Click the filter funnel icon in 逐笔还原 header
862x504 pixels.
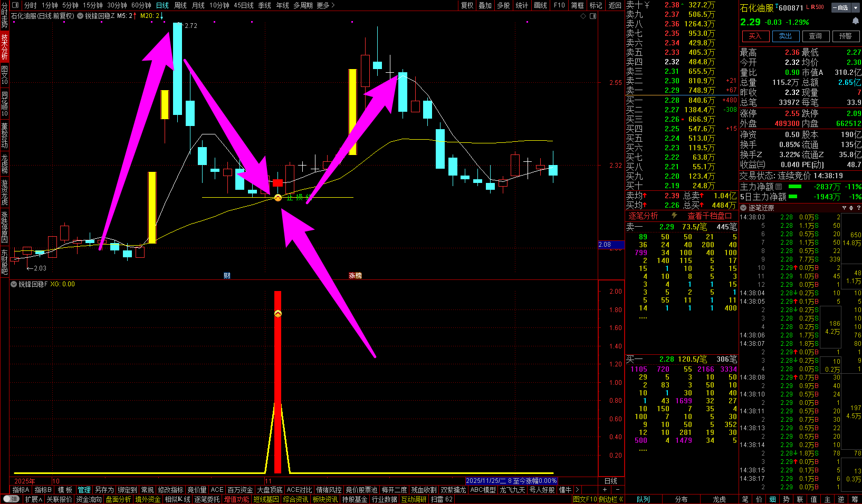point(844,208)
